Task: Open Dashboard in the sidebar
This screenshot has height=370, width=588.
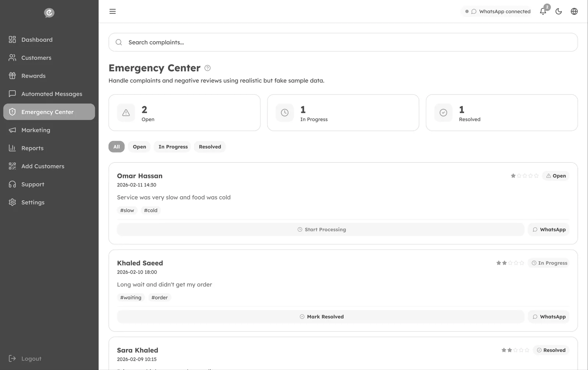Action: [49, 40]
